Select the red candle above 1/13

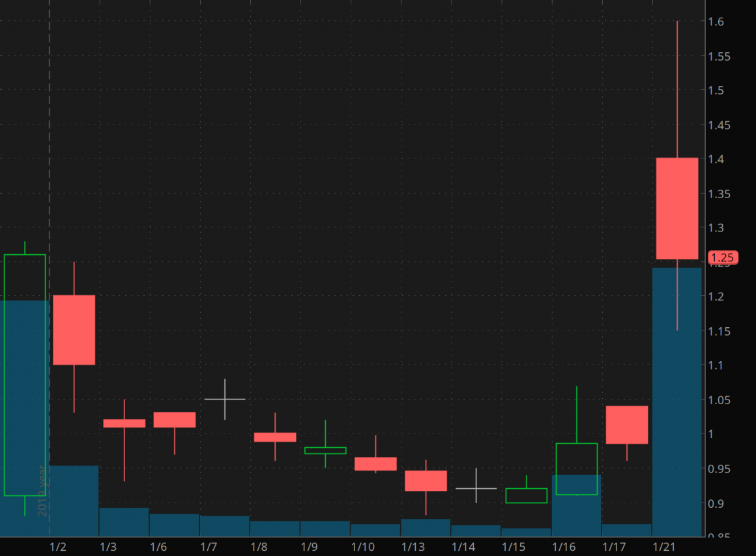point(427,481)
